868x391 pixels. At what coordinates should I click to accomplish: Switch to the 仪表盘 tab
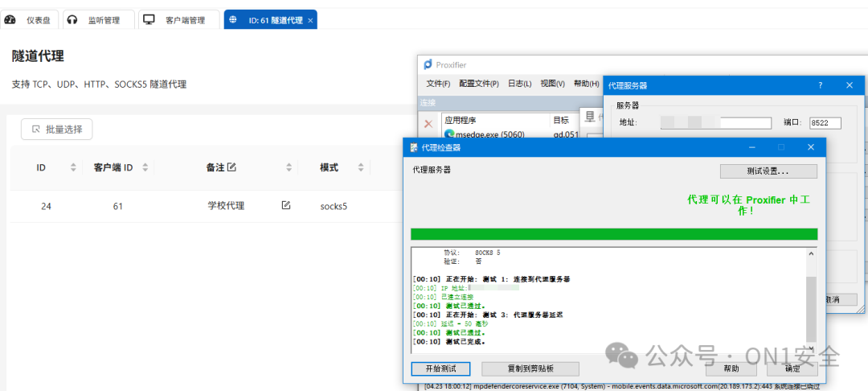coord(30,20)
